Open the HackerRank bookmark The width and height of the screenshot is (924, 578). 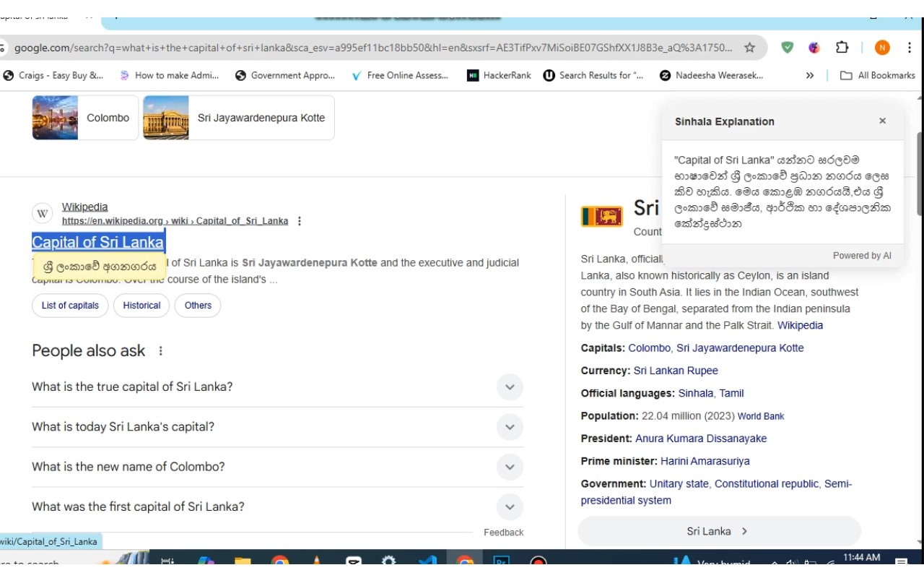499,75
